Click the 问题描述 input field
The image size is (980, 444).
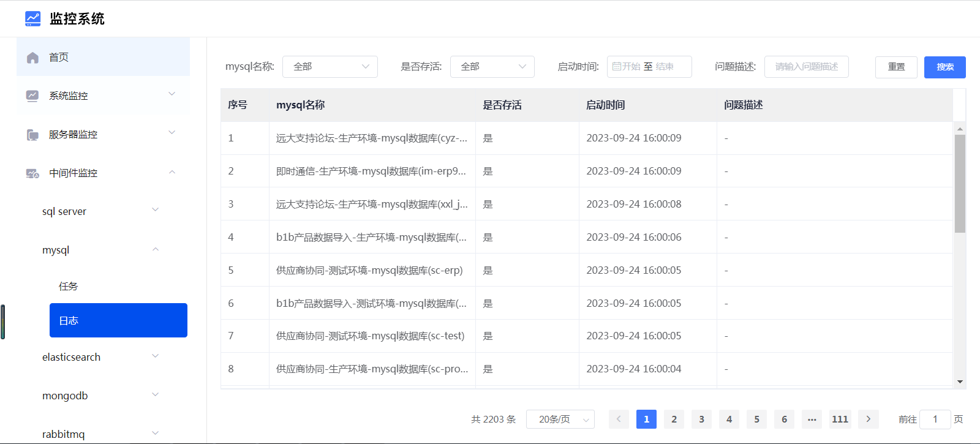(x=806, y=67)
